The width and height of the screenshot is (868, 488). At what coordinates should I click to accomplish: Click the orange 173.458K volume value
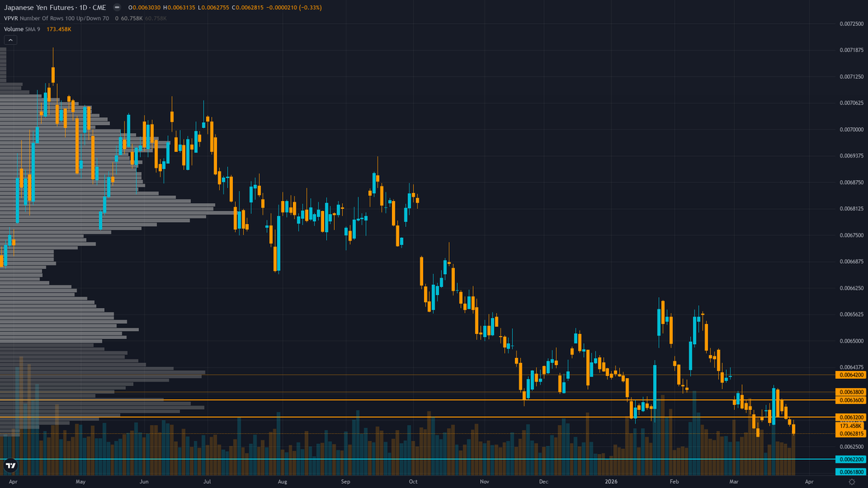58,29
